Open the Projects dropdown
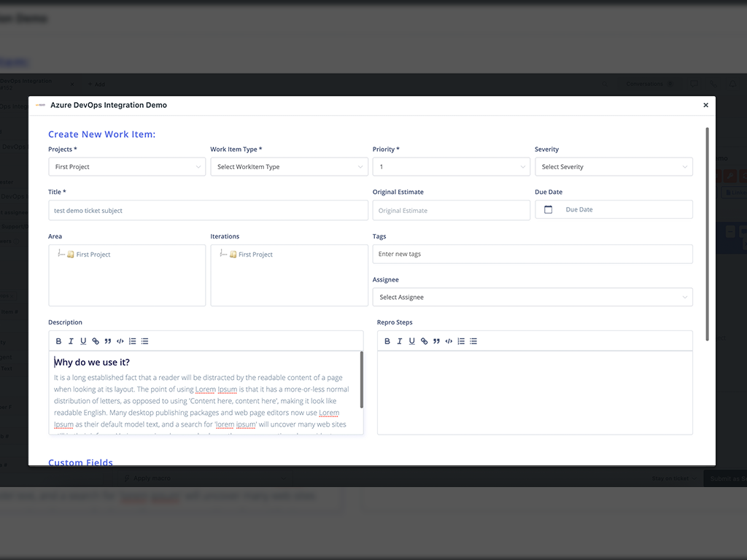Image resolution: width=747 pixels, height=560 pixels. coord(126,166)
